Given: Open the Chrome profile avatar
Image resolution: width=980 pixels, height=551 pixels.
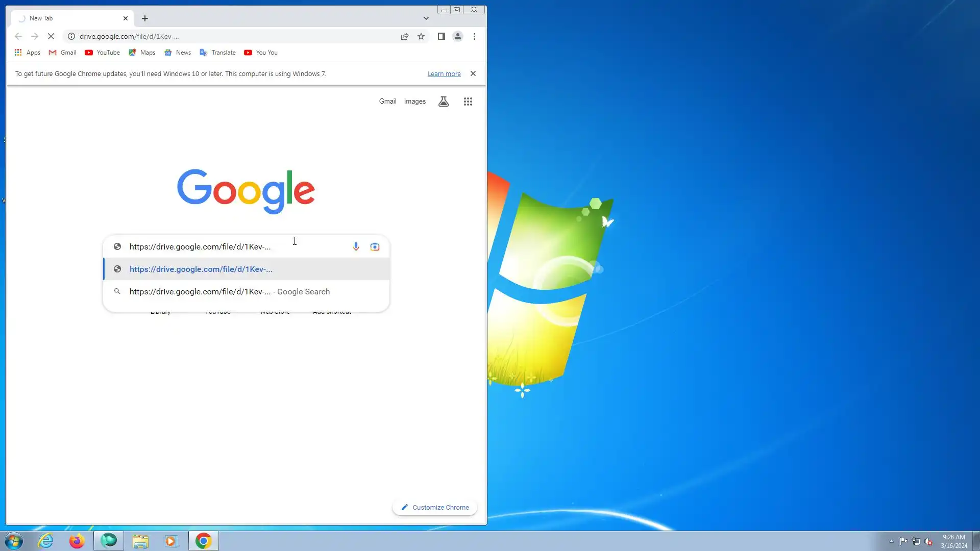Looking at the screenshot, I should 458,36.
